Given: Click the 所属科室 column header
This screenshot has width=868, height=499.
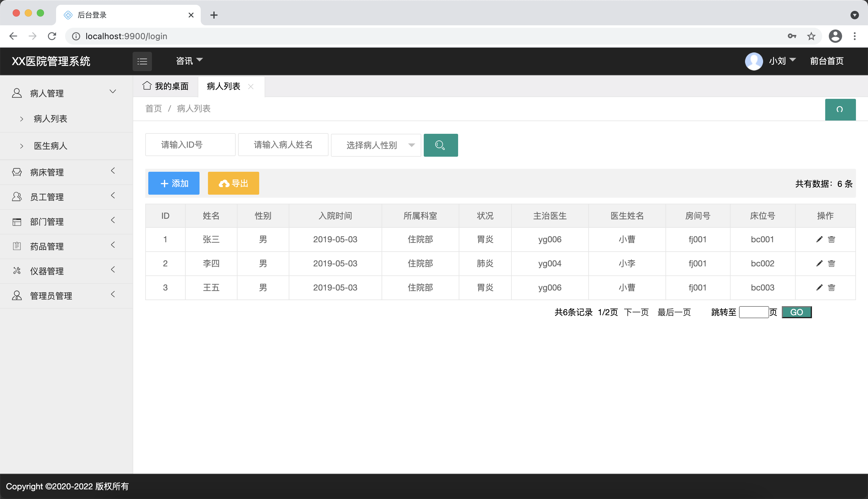Looking at the screenshot, I should click(420, 215).
